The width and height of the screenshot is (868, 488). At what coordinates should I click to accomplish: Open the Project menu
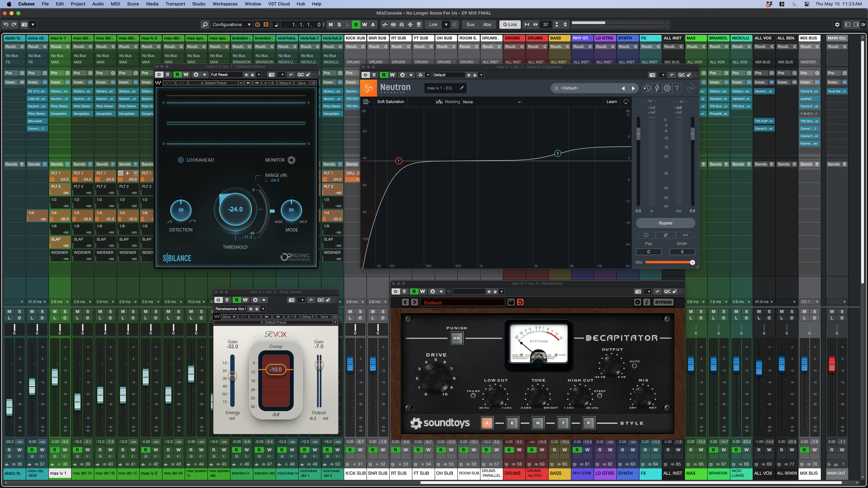point(78,4)
